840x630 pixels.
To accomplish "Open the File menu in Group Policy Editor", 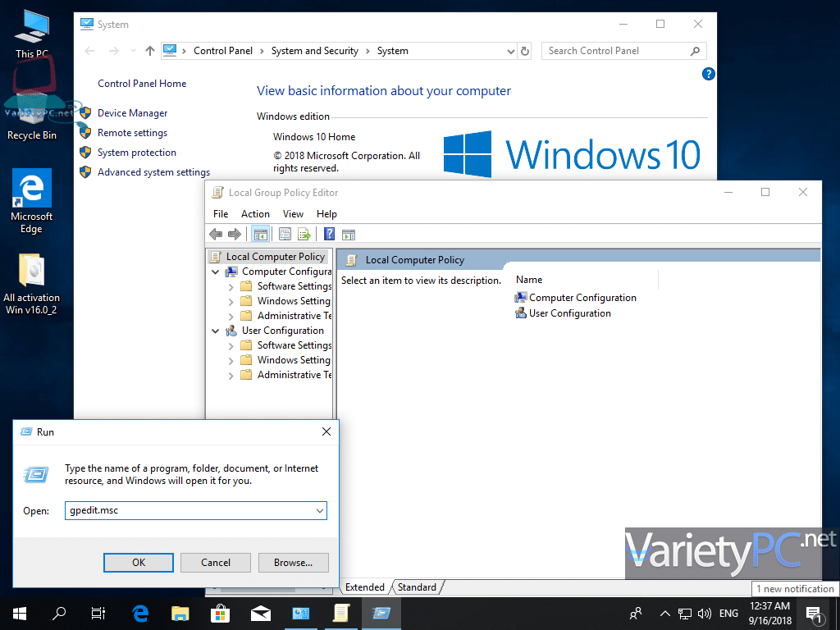I will 221,214.
